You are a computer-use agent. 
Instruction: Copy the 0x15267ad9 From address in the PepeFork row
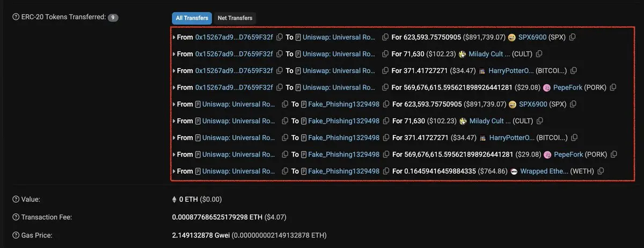click(280, 87)
